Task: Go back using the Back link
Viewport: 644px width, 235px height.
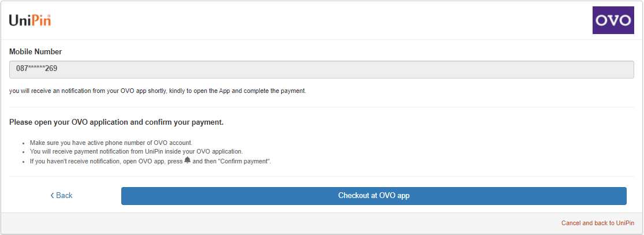Action: click(x=61, y=196)
